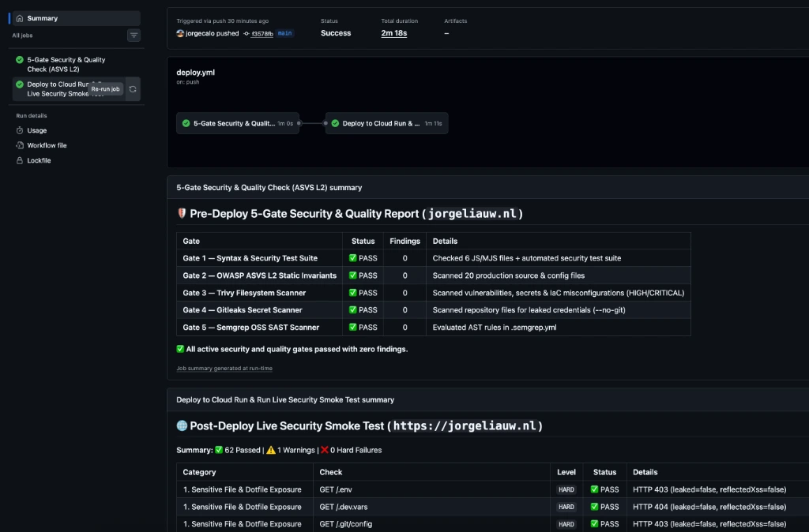Click the globe emoji in Post-Deploy heading

[x=182, y=425]
